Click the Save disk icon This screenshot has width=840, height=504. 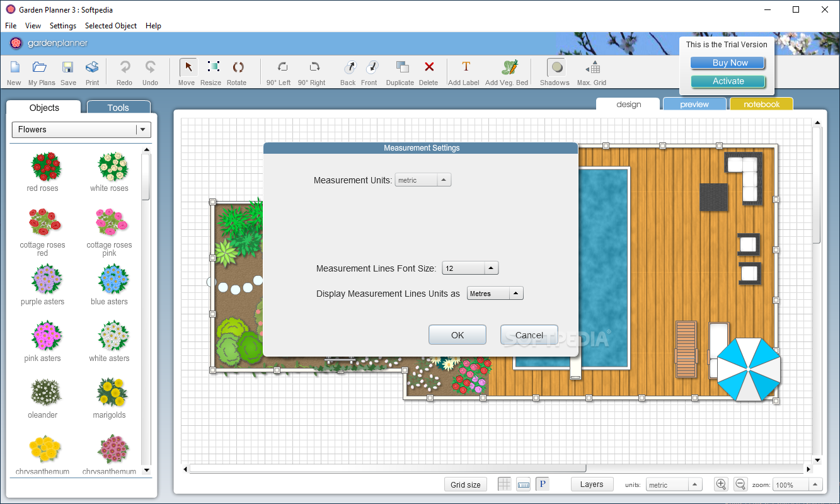click(68, 67)
